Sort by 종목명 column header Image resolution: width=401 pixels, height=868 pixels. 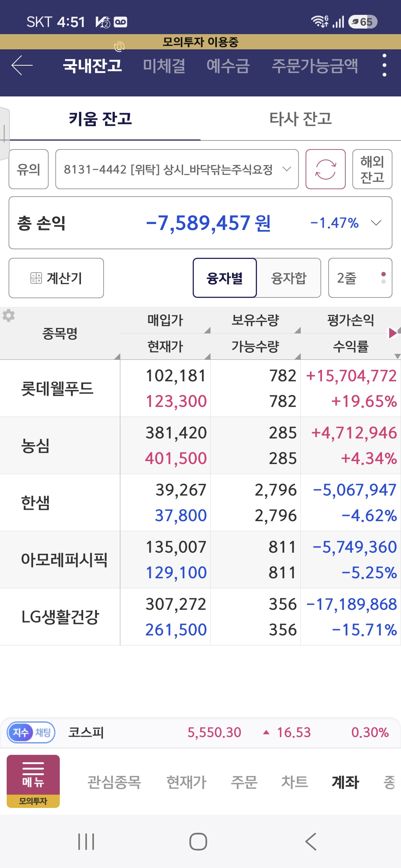(x=60, y=333)
